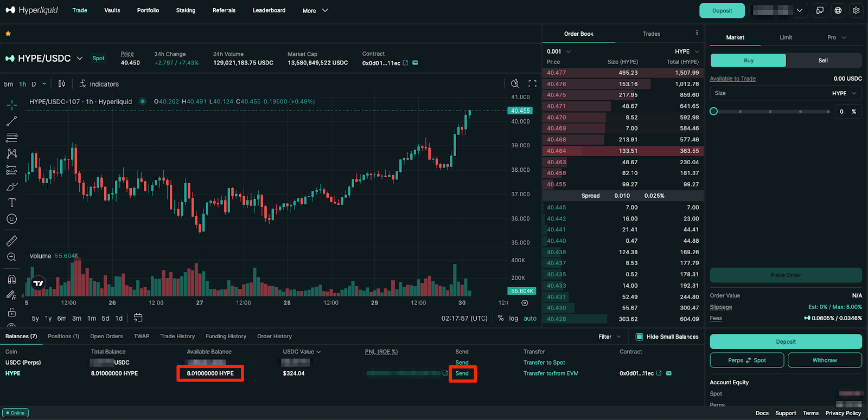This screenshot has height=420, width=868.
Task: Click the order size percentage slider handle
Action: 714,111
